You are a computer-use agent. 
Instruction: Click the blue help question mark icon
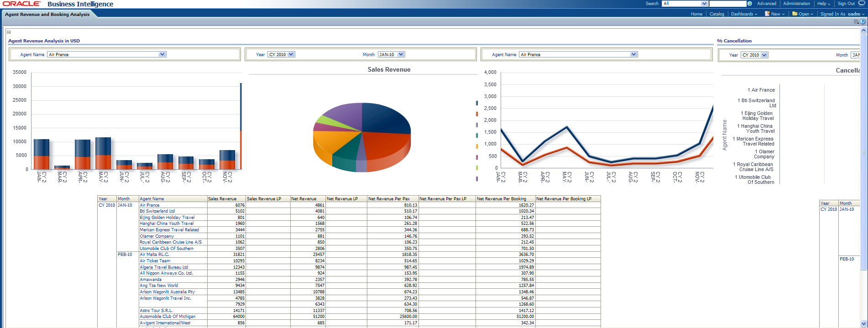click(863, 21)
